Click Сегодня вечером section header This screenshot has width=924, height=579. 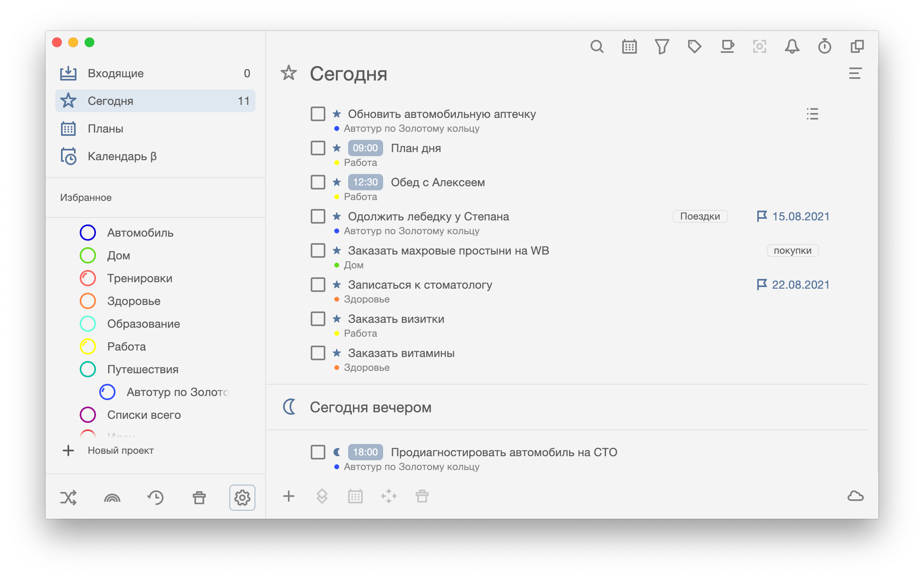[x=370, y=407]
